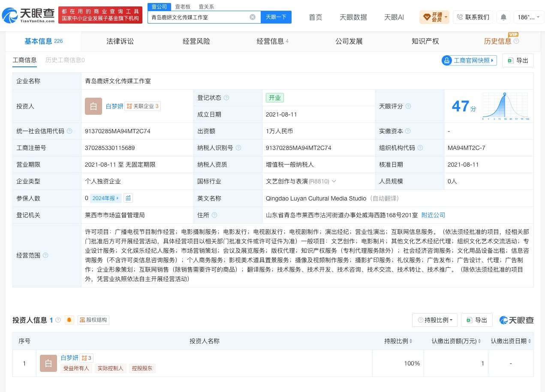Click help icon beside 投资人信息 heading
Screen dimensions: 545x392
(58, 320)
